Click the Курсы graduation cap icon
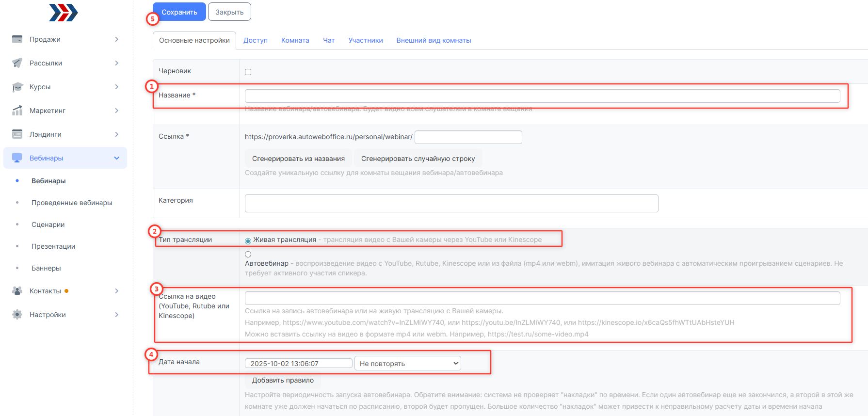The image size is (868, 416). coord(17,87)
